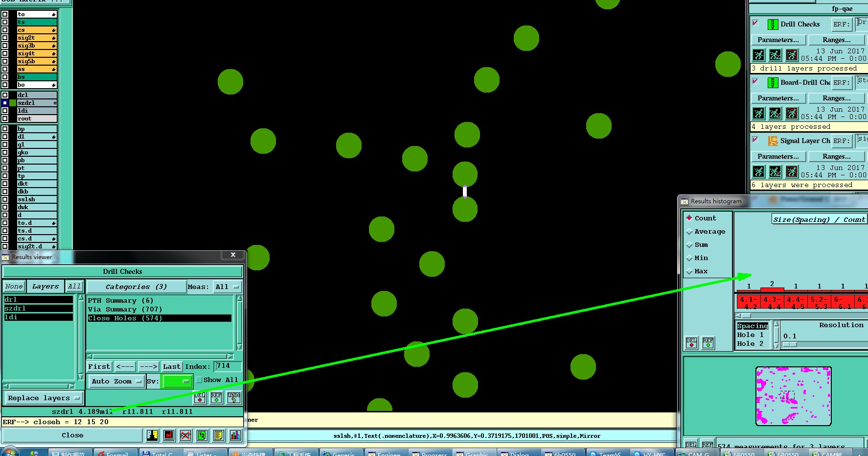Select the Max radio option

pyautogui.click(x=689, y=271)
